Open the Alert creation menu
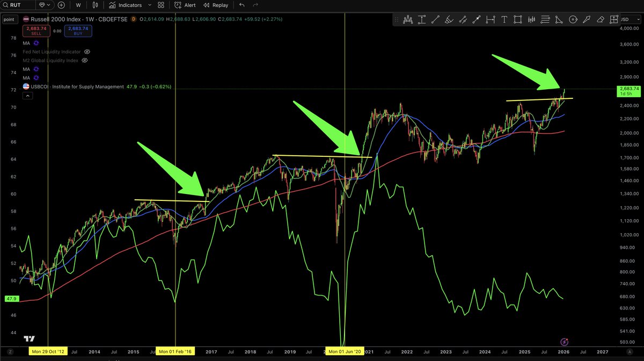Screen dimensions: 644x361 pyautogui.click(x=186, y=5)
